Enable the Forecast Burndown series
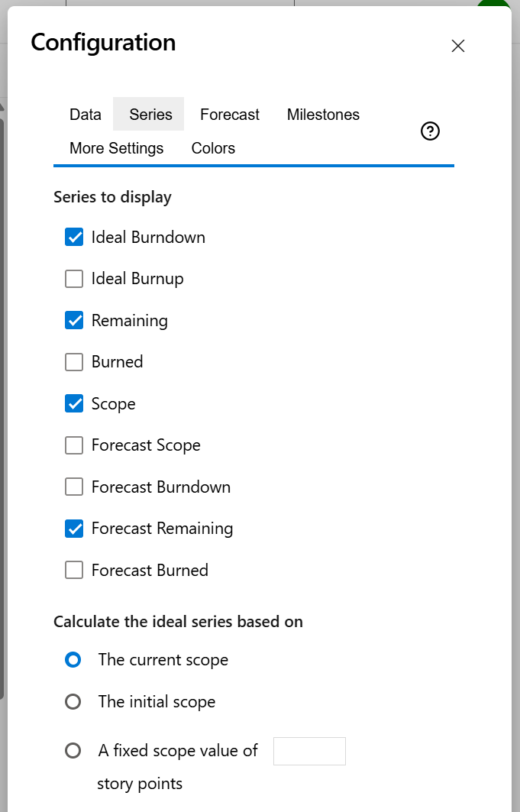The image size is (520, 812). (73, 487)
